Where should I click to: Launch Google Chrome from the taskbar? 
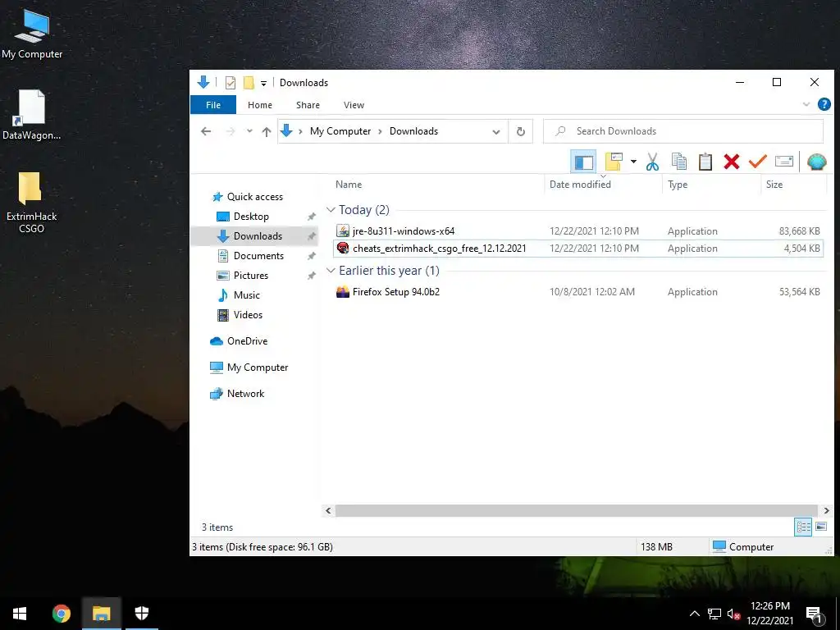61,614
